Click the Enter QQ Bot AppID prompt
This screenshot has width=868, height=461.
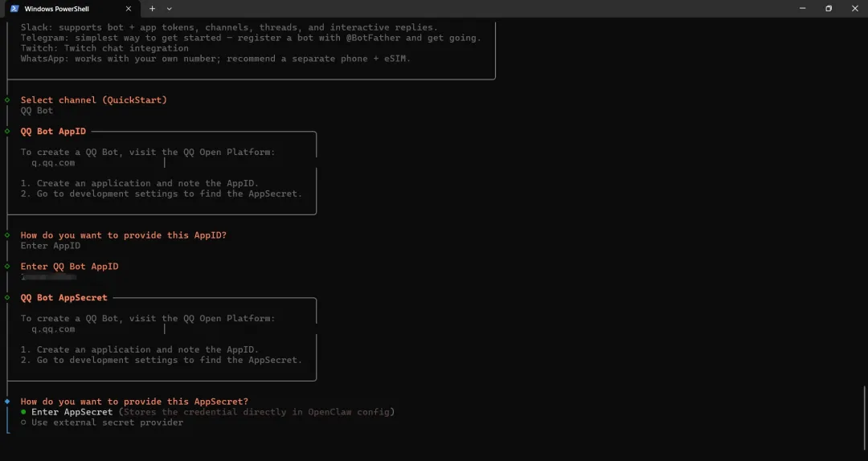[69, 266]
